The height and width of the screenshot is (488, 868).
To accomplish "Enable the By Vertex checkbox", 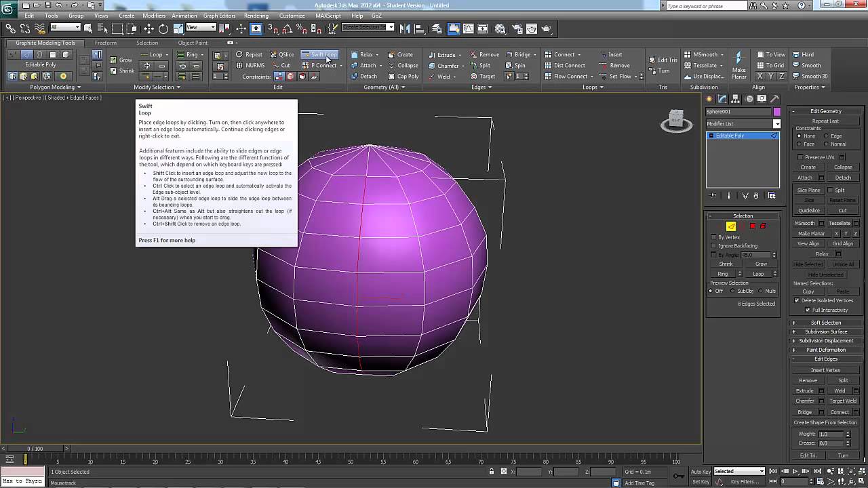I will (x=714, y=237).
